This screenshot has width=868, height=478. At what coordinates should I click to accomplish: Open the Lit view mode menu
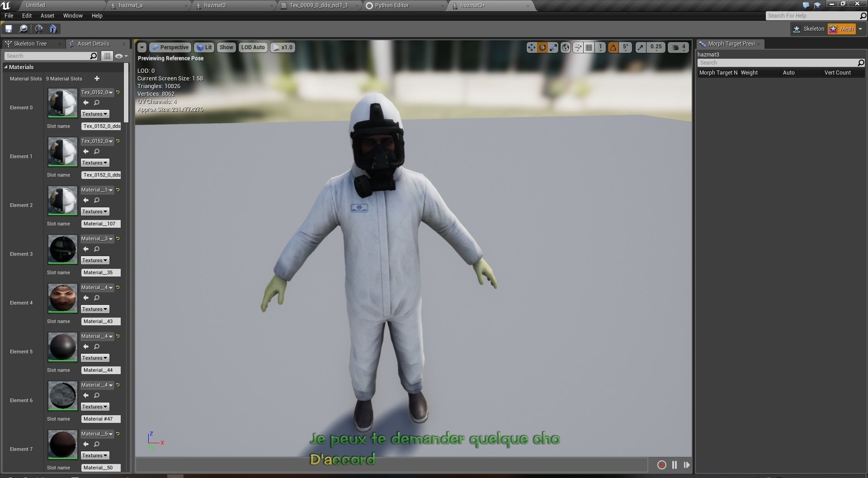[204, 47]
